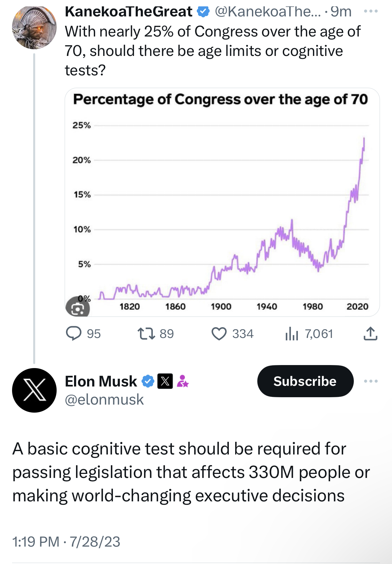Tap KanekoaTheGreat's blue verified badge
The width and height of the screenshot is (392, 564).
click(x=203, y=12)
